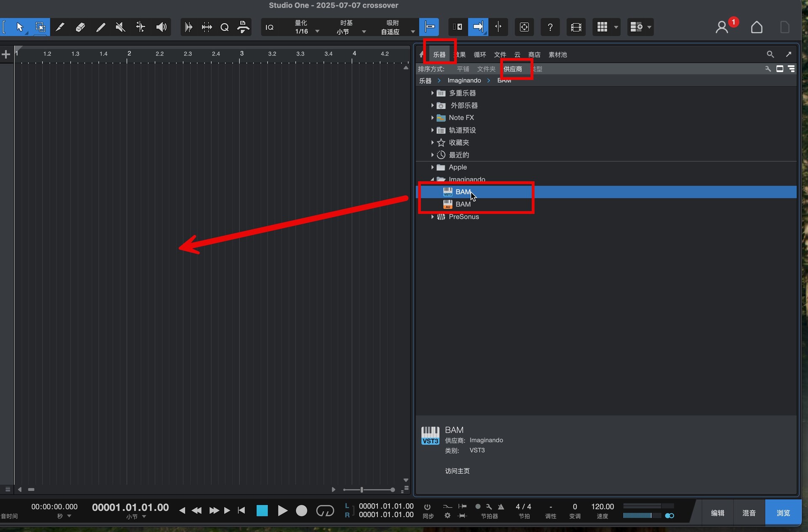Toggle cursor follows edit position
This screenshot has height=532, width=808.
[x=499, y=27]
